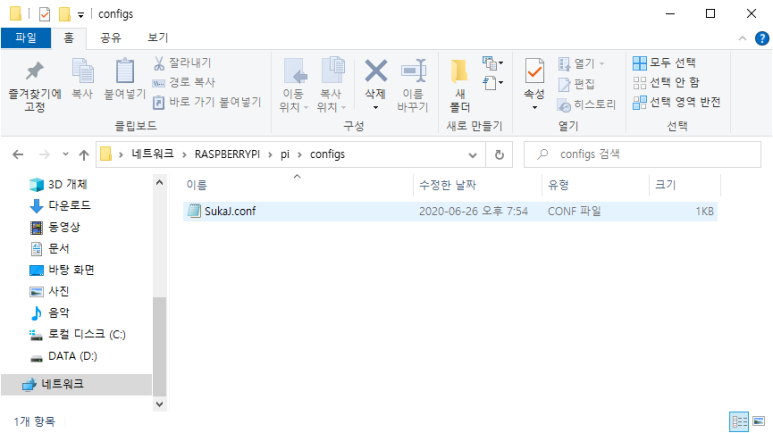Switch to the 홈 (Home) tab
The height and width of the screenshot is (433, 773).
[x=69, y=38]
